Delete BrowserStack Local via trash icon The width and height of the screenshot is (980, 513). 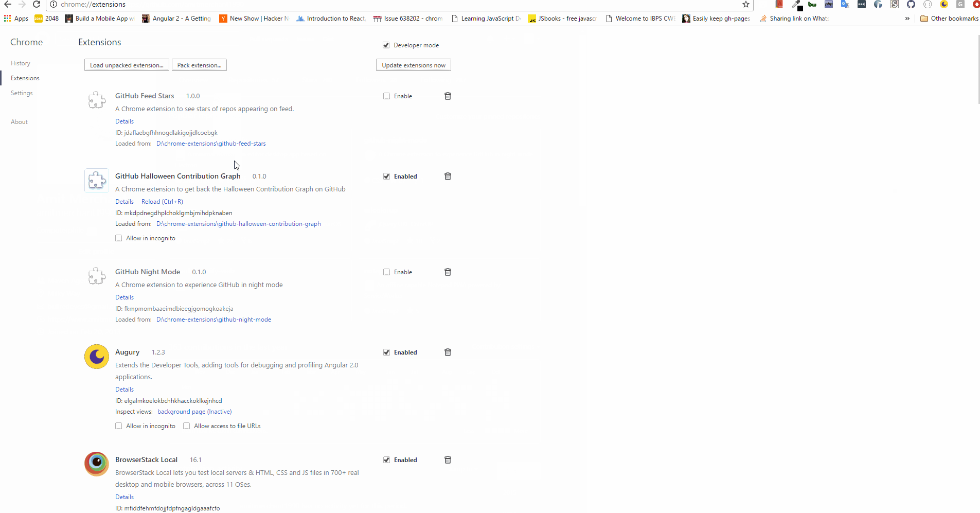pos(448,460)
